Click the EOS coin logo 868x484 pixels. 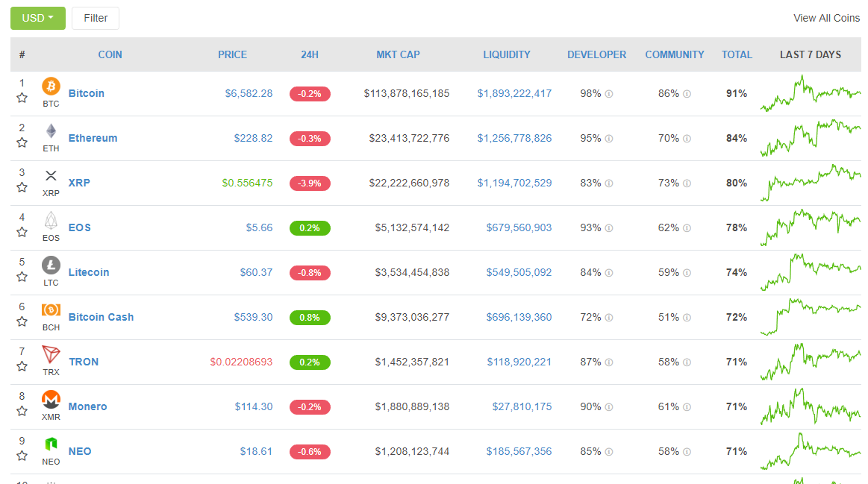[x=51, y=221]
